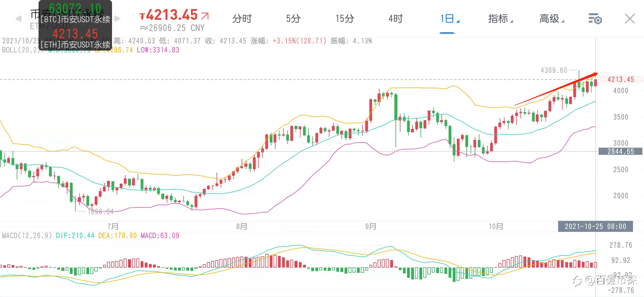
Task: Click the 2844.65 crosshair price label
Action: [x=621, y=152]
